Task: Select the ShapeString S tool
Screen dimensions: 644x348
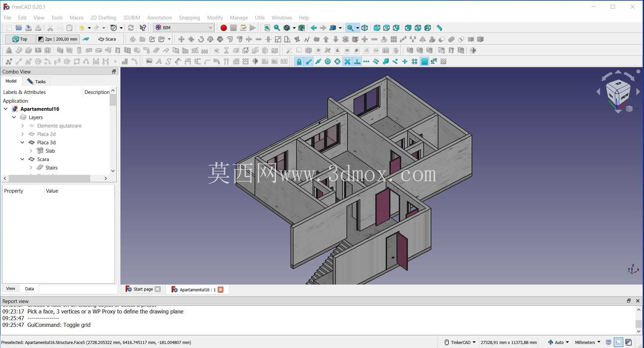Action: click(168, 61)
